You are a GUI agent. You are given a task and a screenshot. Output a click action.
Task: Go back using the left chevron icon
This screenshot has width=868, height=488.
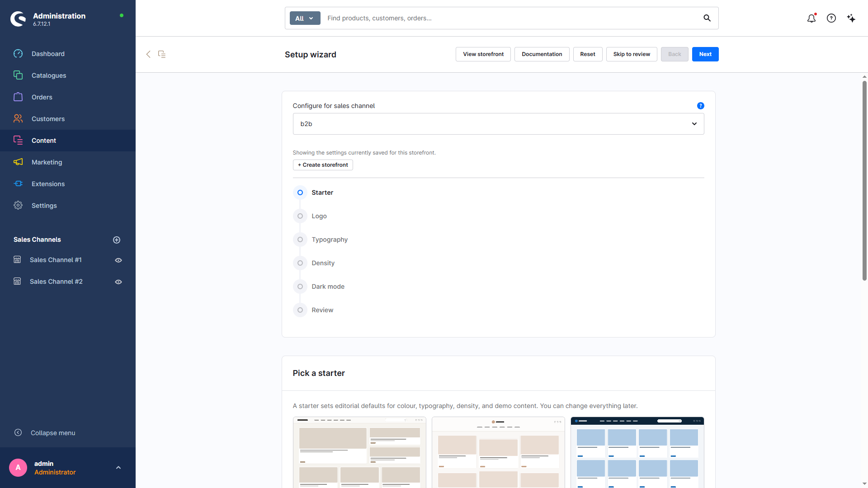tap(148, 54)
